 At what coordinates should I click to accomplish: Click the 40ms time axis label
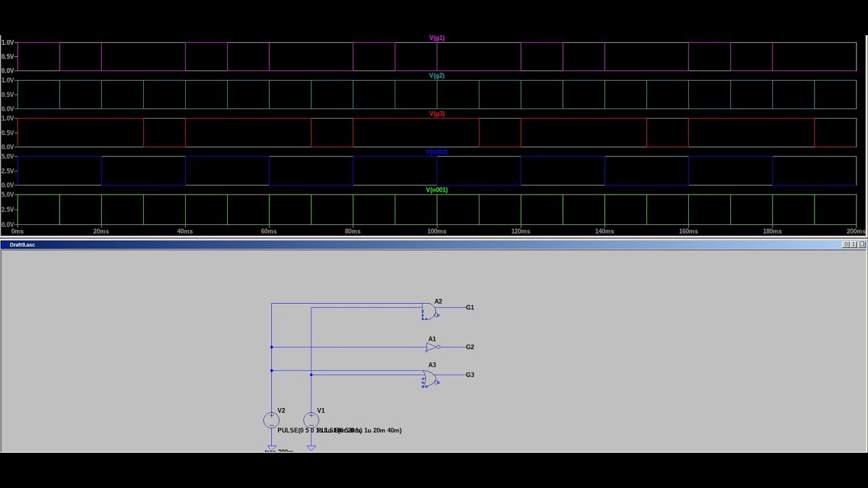[x=185, y=231]
